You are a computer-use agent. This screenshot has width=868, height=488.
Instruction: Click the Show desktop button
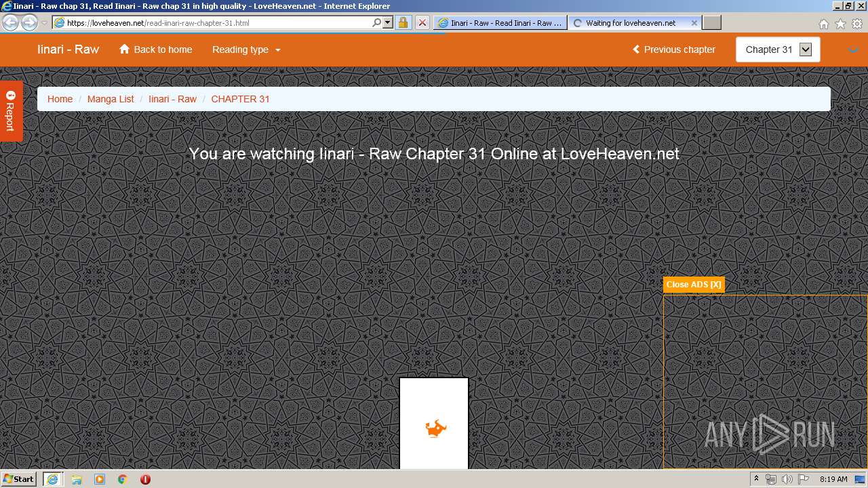pos(861,479)
